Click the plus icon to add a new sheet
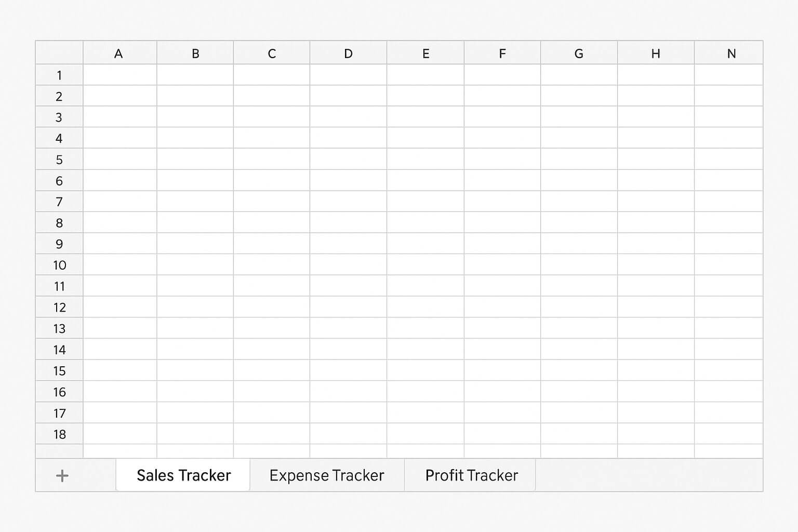Screen dimensions: 798x532 (61, 475)
